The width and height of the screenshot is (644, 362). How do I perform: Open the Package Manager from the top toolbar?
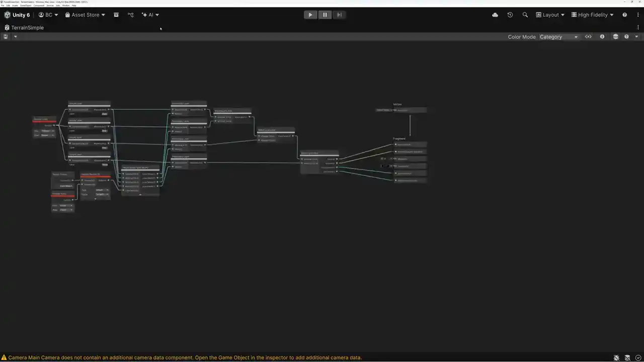tap(116, 15)
